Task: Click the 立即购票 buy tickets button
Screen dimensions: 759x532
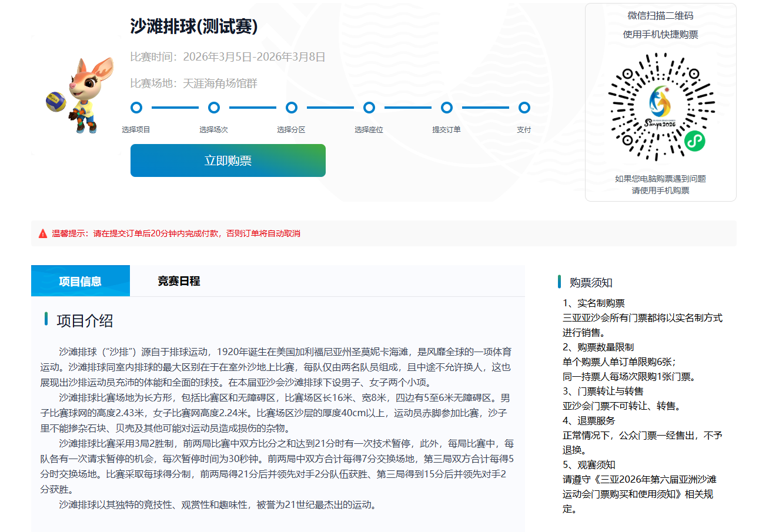Action: coord(228,160)
